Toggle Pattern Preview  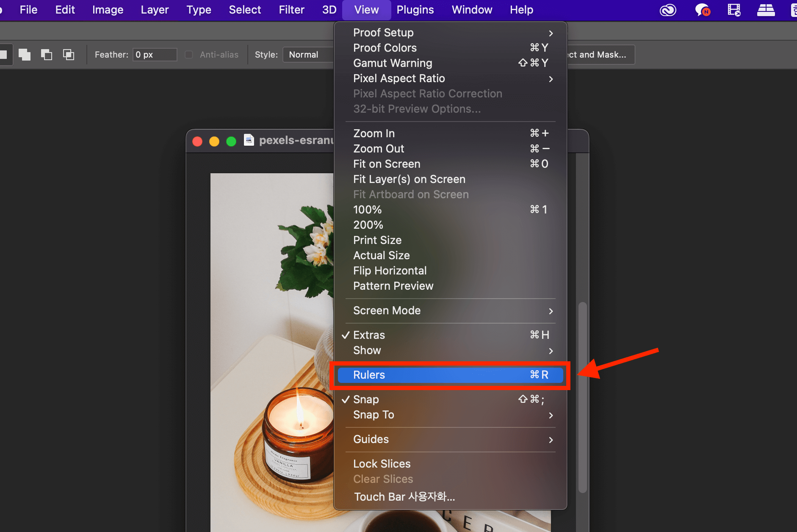[450, 286]
